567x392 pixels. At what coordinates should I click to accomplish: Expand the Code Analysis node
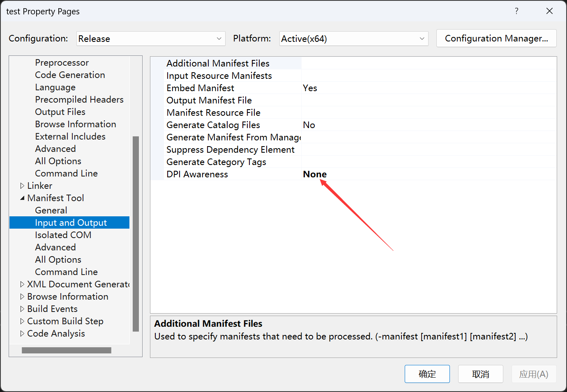pyautogui.click(x=22, y=334)
